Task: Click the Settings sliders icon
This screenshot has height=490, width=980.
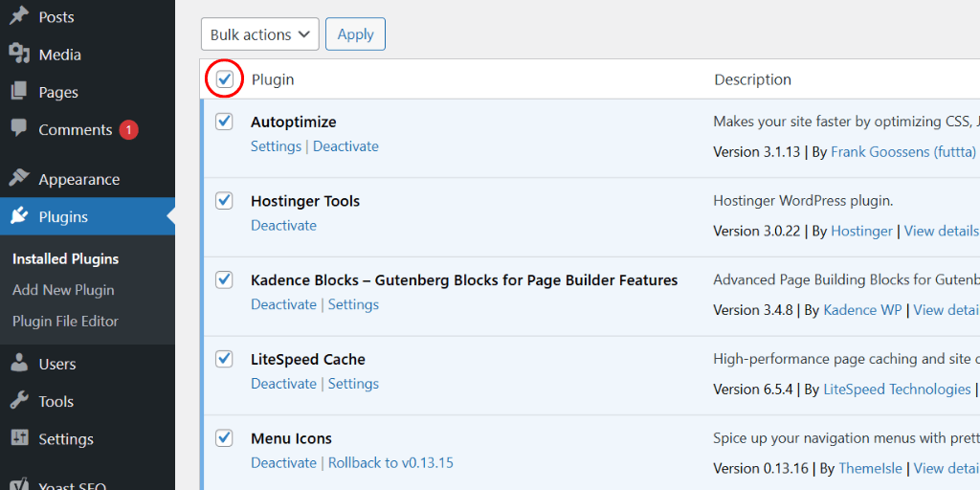Action: (x=19, y=438)
